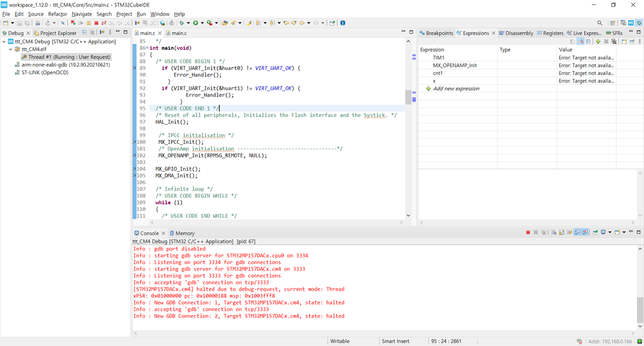Collapse the ttt_CM4.elf tree node
This screenshot has height=346, width=644.
[11, 49]
